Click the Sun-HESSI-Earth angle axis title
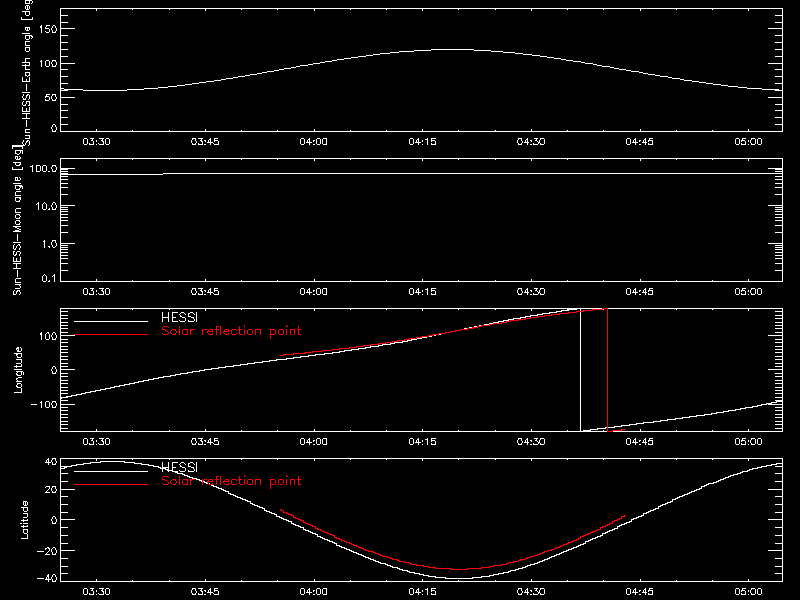Viewport: 800px width, 600px height. [x=27, y=72]
